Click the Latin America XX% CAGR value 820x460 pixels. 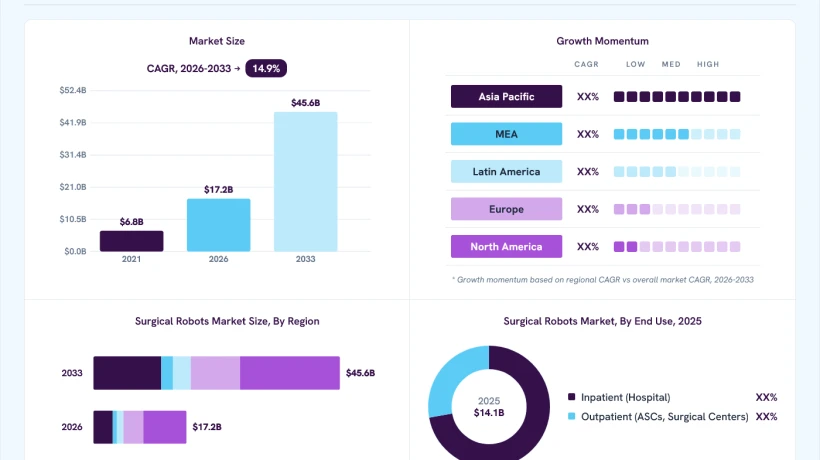tap(588, 172)
